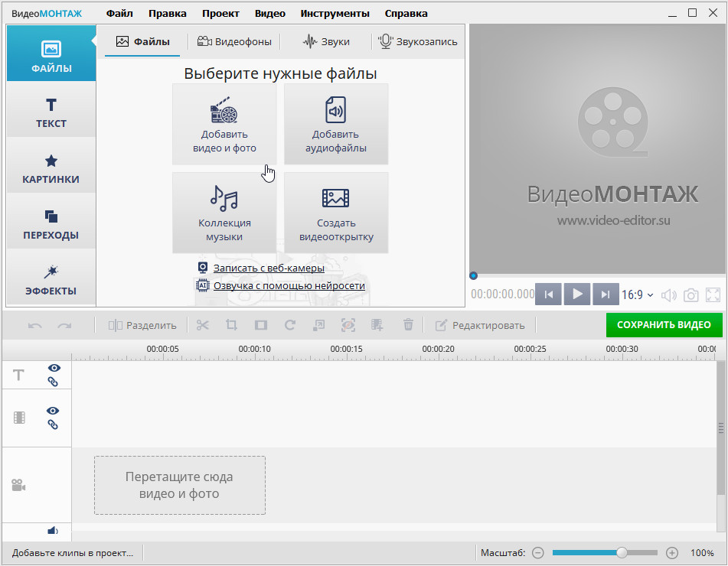The image size is (728, 566).
Task: Hide the overlay video track eye icon
Action: [x=54, y=411]
